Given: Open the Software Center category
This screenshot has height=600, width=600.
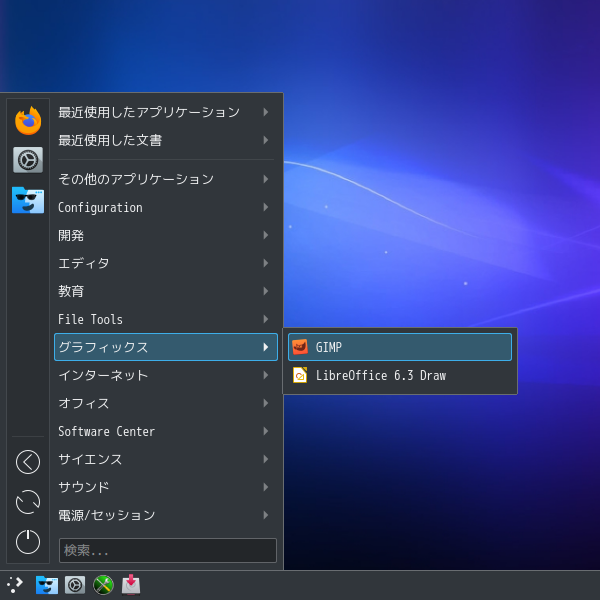Looking at the screenshot, I should (x=166, y=431).
